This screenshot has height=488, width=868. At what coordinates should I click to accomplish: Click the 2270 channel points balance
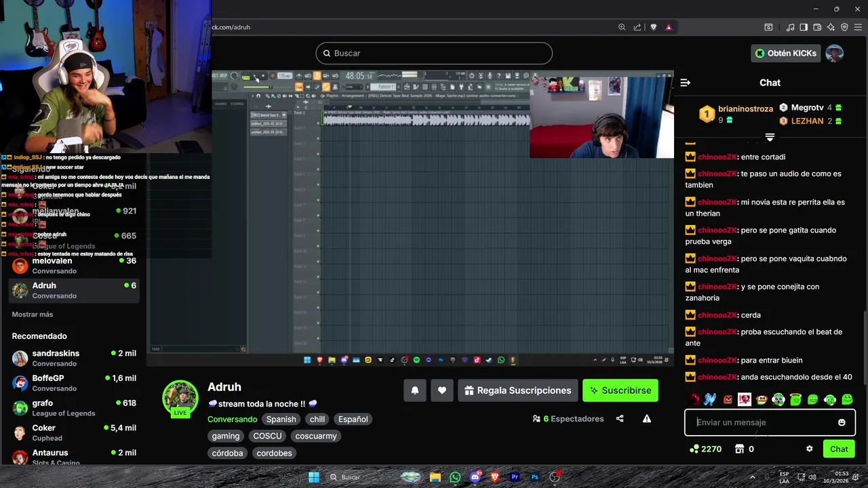click(x=705, y=449)
